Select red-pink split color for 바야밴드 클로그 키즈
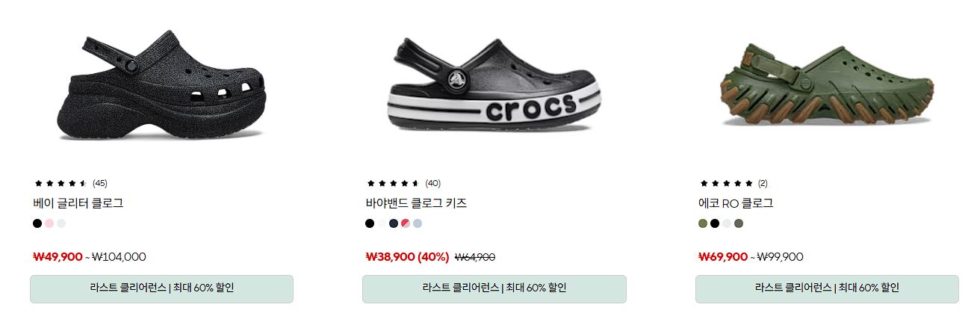980x331 pixels. [406, 223]
